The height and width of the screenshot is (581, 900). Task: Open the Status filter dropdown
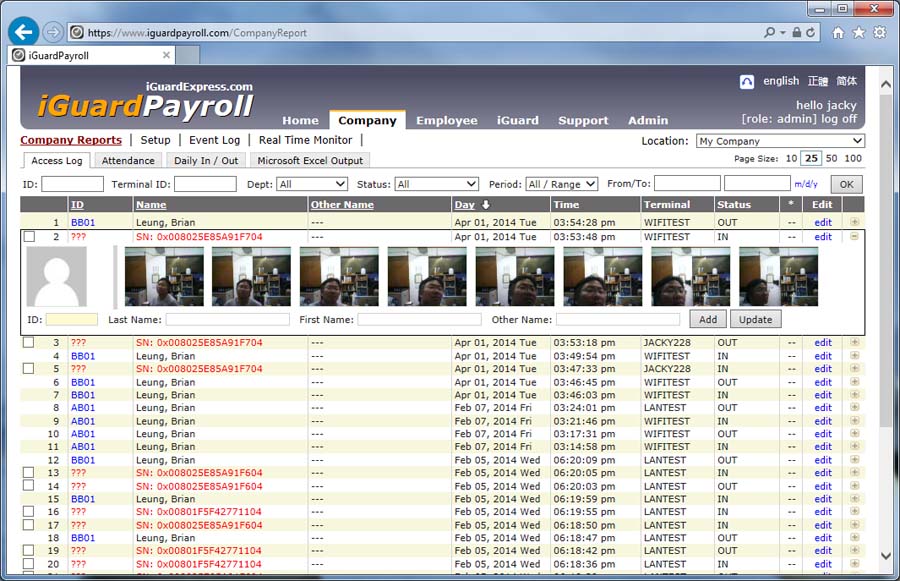(437, 184)
